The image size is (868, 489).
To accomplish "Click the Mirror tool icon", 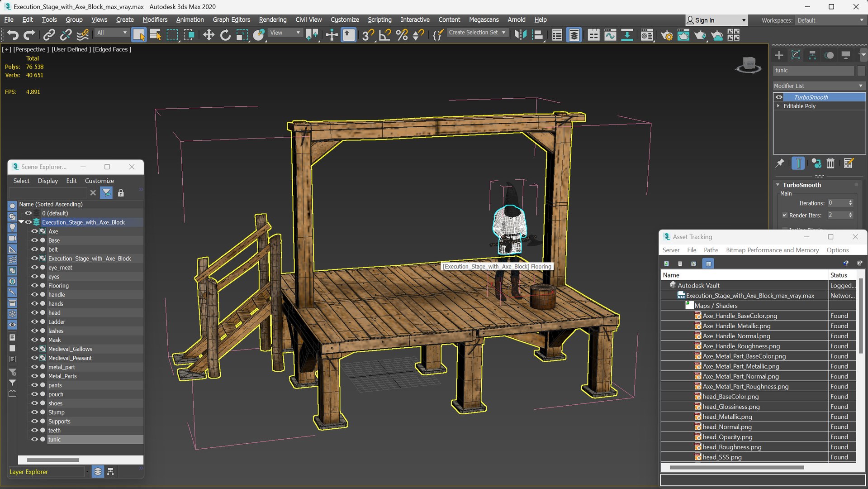I will tap(521, 35).
